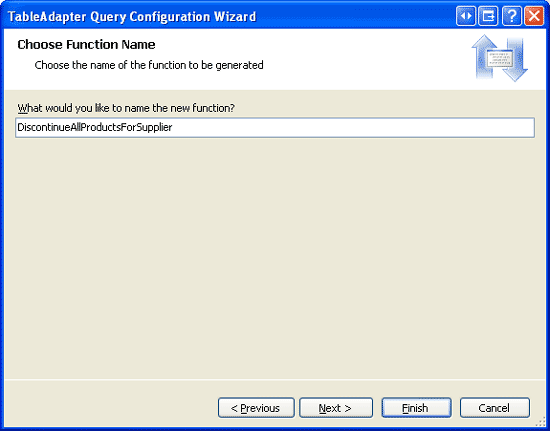Screen dimensions: 550x431
Task: Close the wizard with the red X
Action: click(x=534, y=16)
